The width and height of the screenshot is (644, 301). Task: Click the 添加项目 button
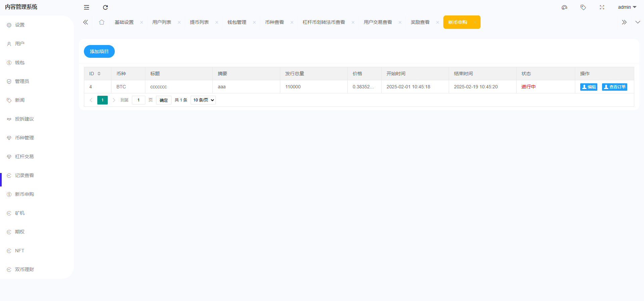coord(99,51)
